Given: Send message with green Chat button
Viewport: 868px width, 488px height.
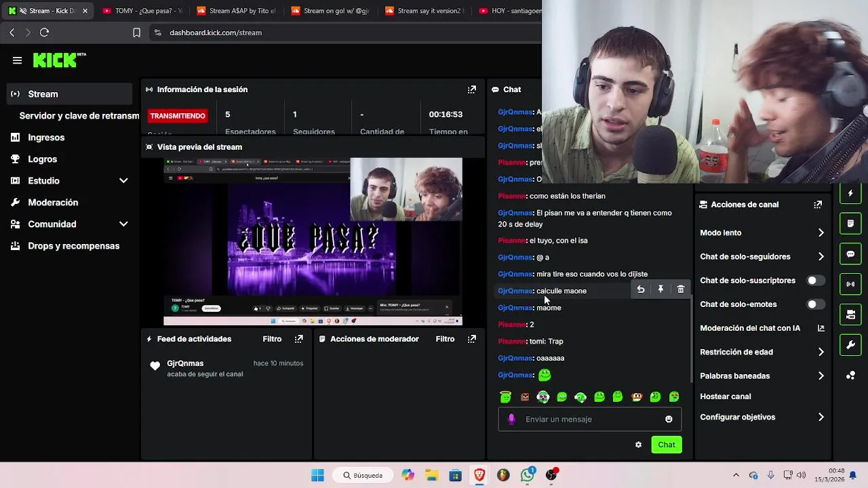Looking at the screenshot, I should 666,445.
